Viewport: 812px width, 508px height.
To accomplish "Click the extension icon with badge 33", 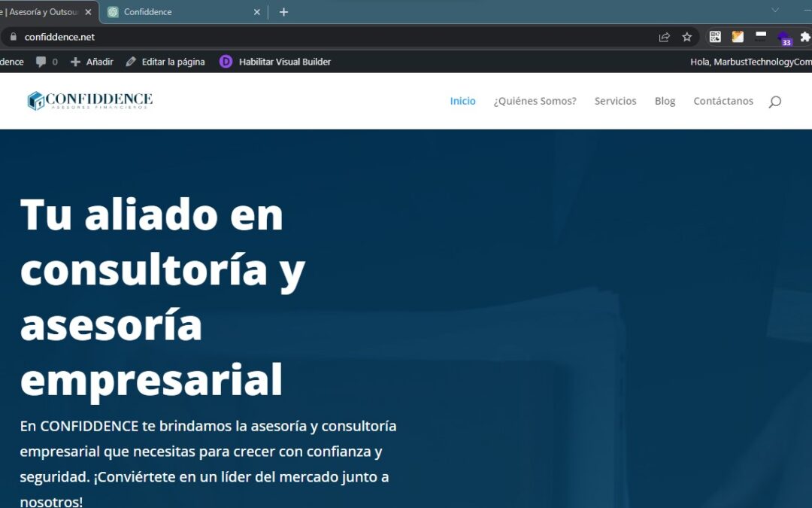I will click(x=783, y=36).
